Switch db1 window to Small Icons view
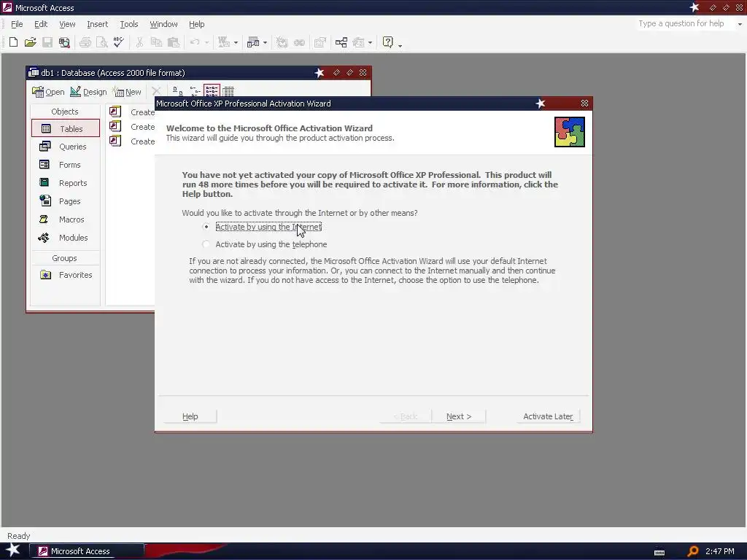The image size is (747, 560). [194, 90]
